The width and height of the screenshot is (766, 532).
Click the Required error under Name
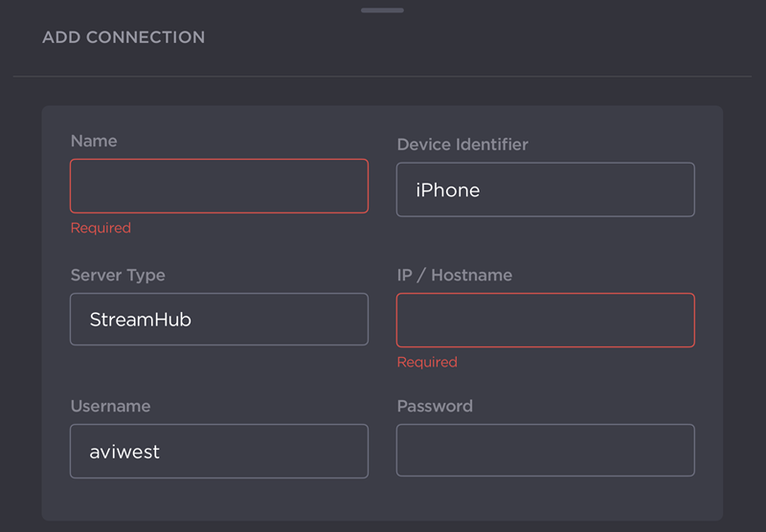pyautogui.click(x=101, y=228)
